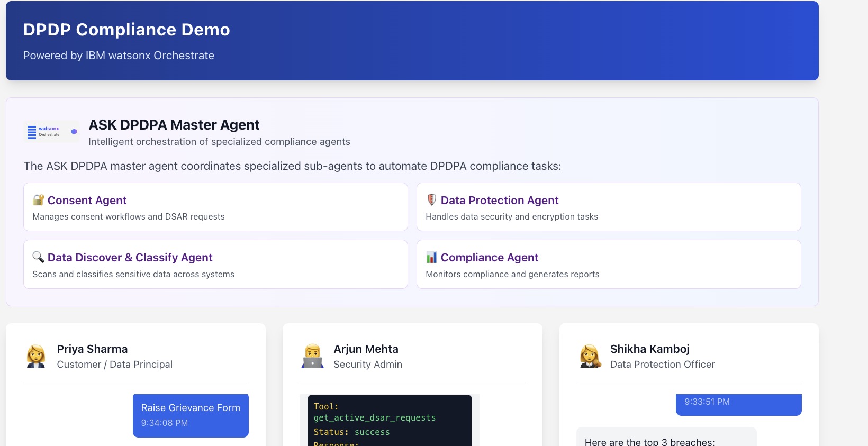Viewport: 868px width, 446px height.
Task: Click 'Handles data security and encryption tasks'
Action: [x=512, y=217]
